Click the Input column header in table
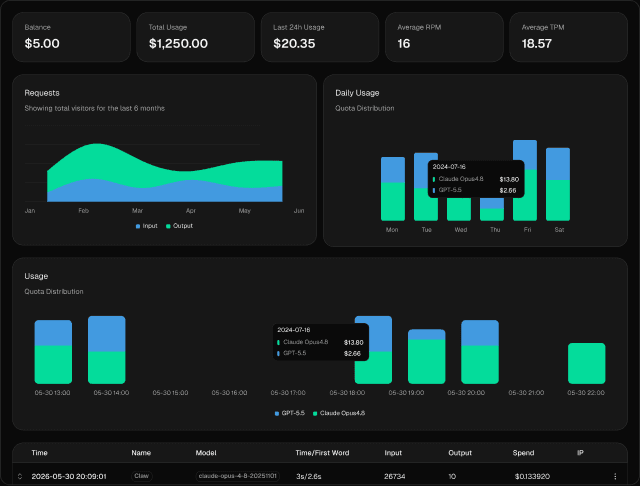Screen dimensions: 640x486 tap(393, 453)
